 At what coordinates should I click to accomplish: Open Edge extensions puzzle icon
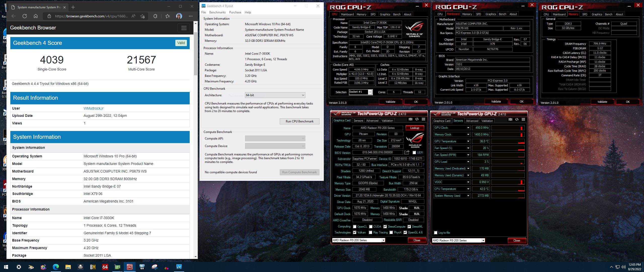[x=155, y=16]
